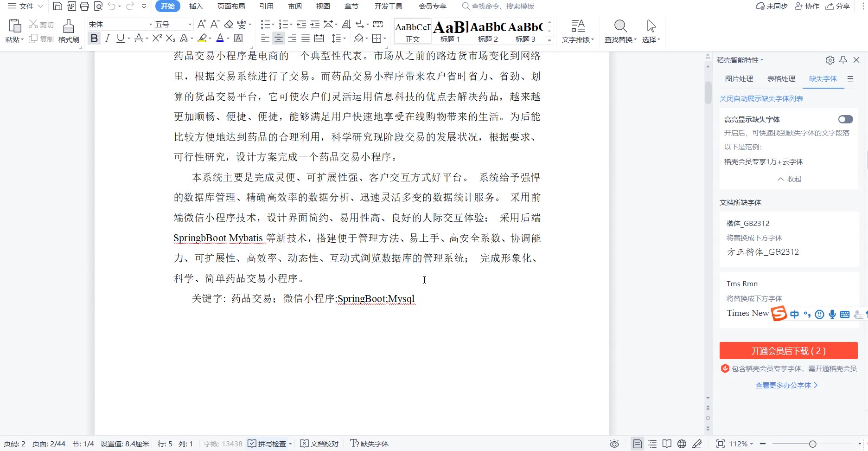Click the 开通会员后下载 (2) button
This screenshot has height=451, width=868.
(x=788, y=351)
